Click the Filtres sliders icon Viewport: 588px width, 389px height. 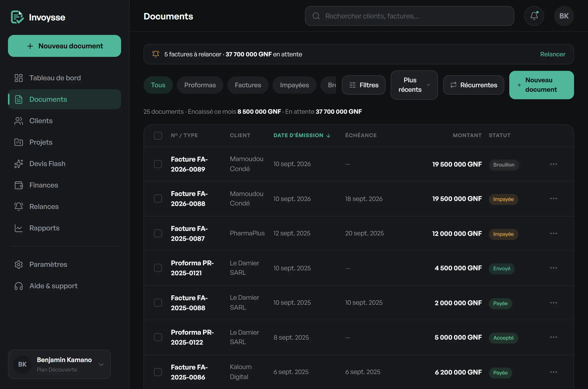tap(353, 85)
